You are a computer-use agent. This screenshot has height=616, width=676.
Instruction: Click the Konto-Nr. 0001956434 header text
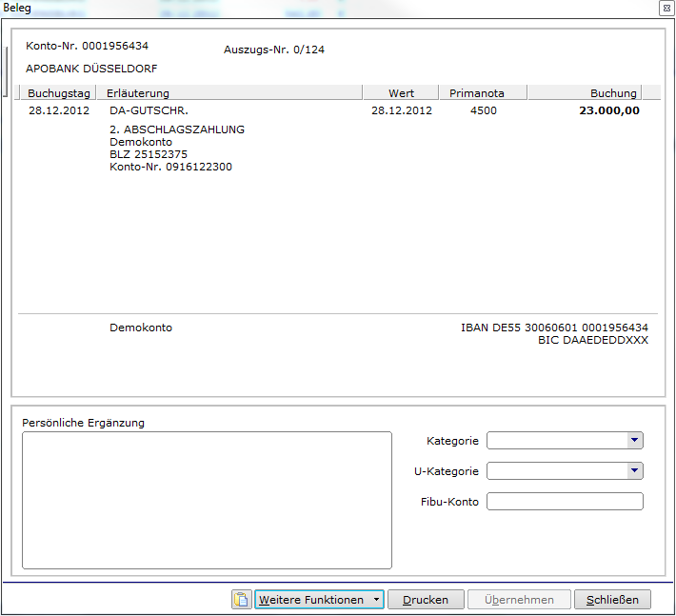coord(87,46)
